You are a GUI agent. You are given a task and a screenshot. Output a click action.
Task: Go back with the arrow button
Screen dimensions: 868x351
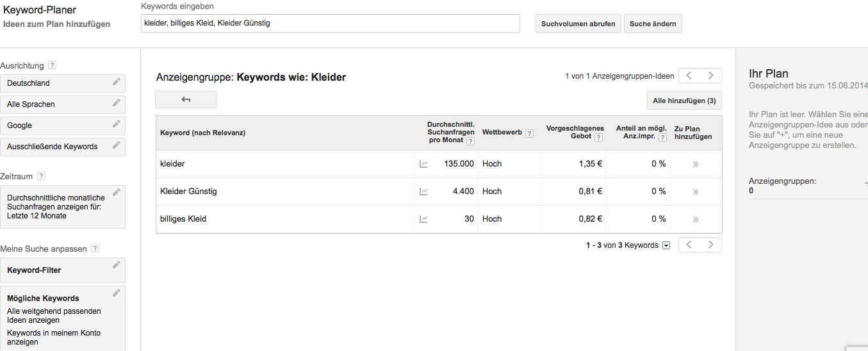[186, 100]
